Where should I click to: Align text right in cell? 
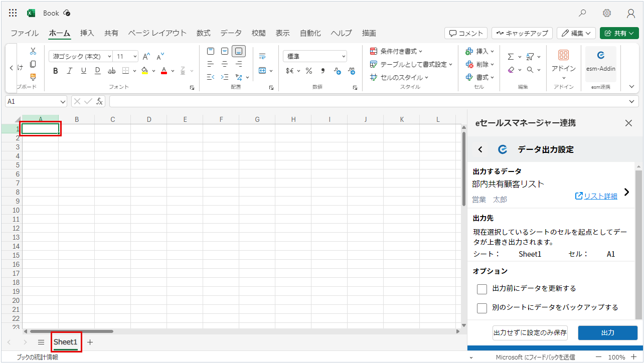click(x=239, y=64)
